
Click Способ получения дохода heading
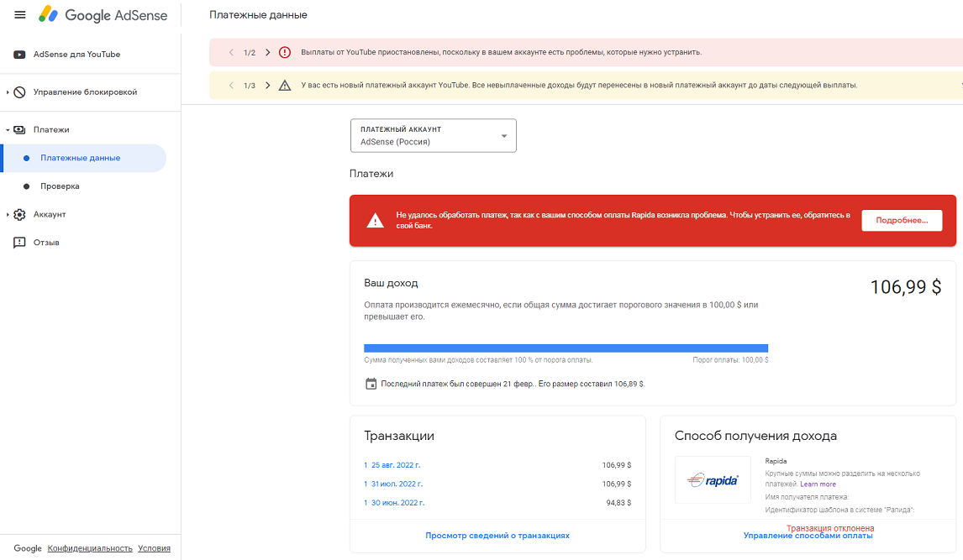click(755, 436)
